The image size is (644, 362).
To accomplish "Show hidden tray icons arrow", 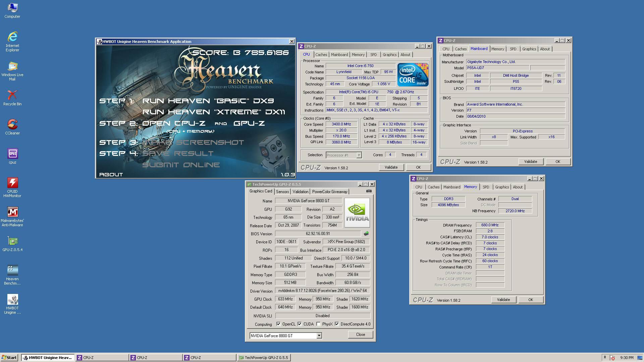I will point(605,357).
